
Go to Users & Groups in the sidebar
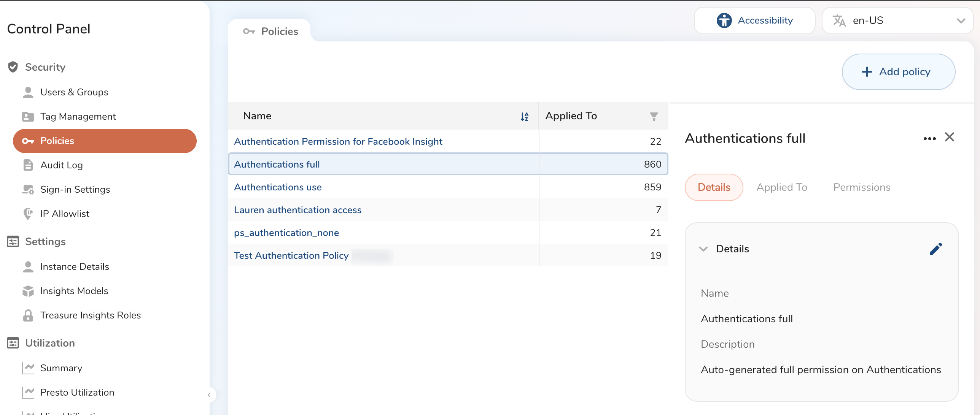coord(74,92)
